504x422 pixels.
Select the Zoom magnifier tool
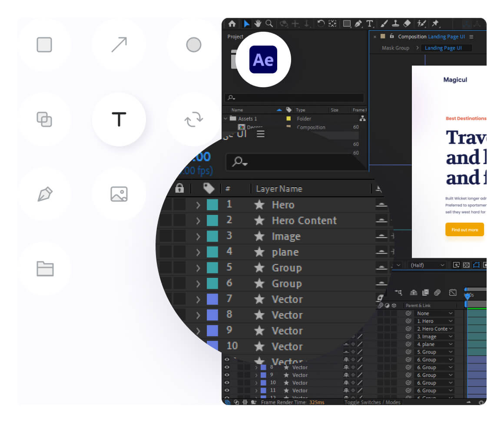coord(269,24)
